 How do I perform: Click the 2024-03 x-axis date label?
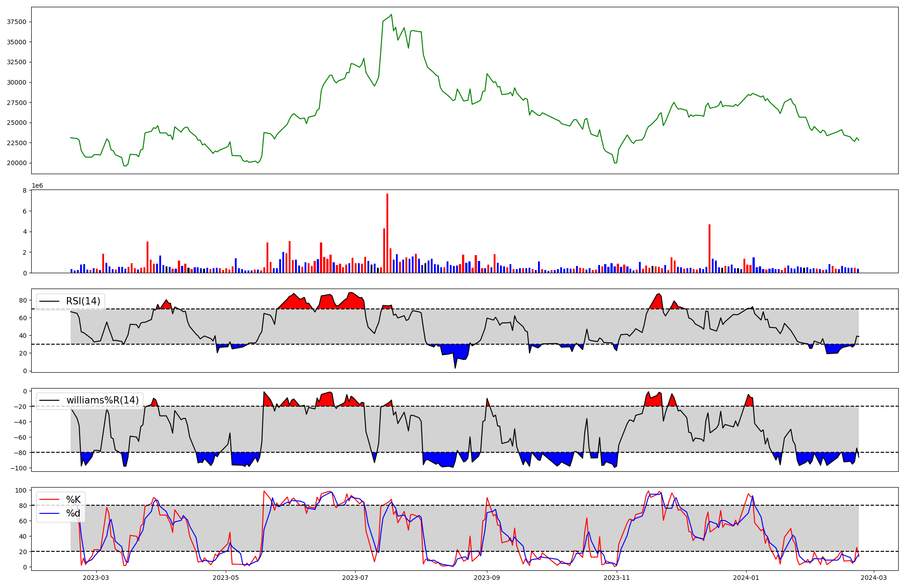click(873, 578)
